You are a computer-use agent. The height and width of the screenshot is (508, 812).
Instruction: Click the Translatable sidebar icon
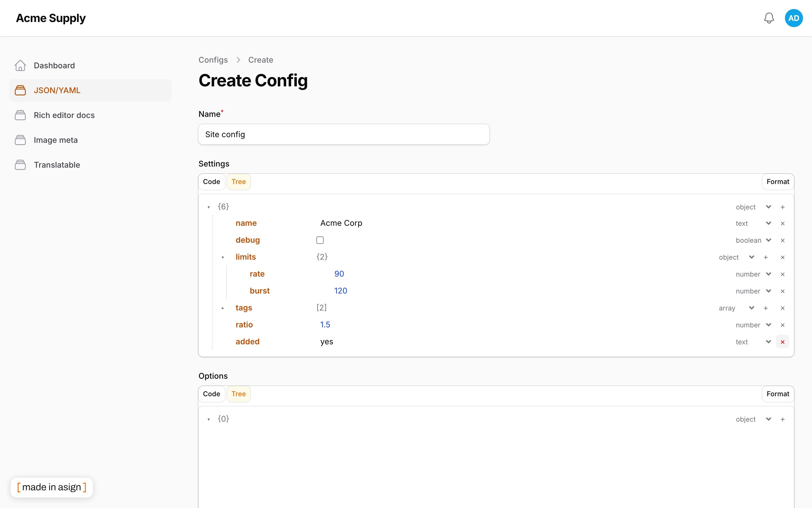point(20,165)
